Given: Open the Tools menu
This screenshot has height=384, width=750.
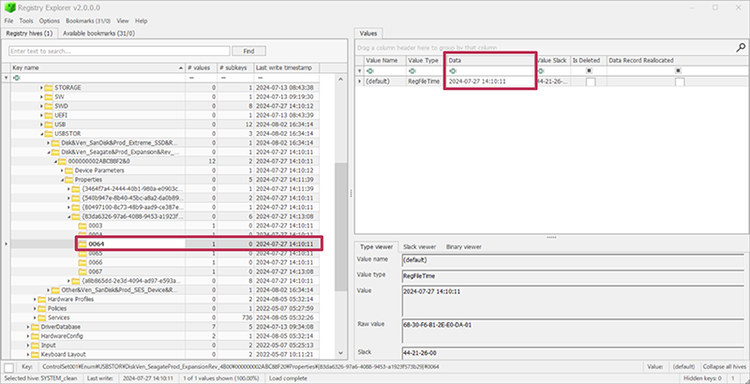Looking at the screenshot, I should coord(26,21).
